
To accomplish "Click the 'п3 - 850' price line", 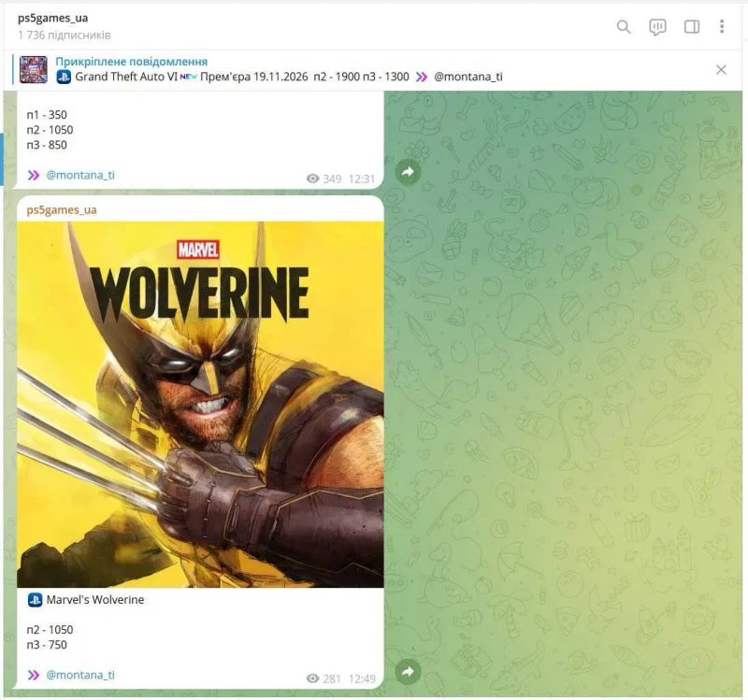I will coord(47,145).
